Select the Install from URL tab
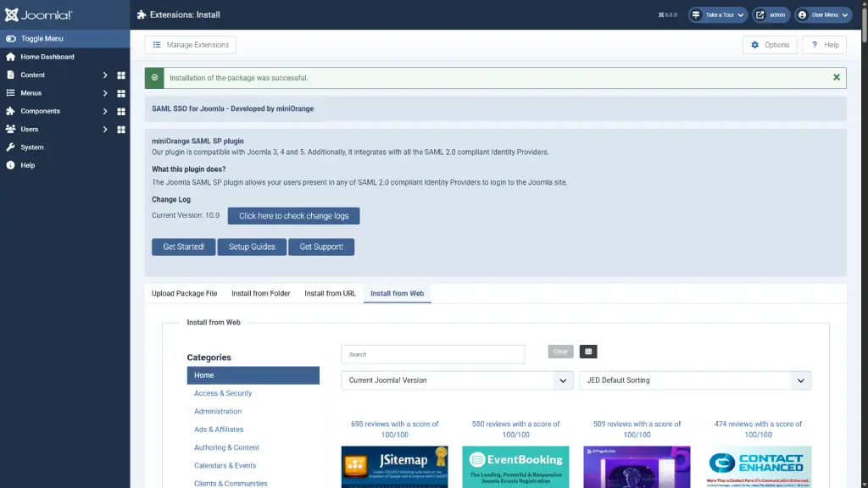The height and width of the screenshot is (488, 868). [329, 292]
